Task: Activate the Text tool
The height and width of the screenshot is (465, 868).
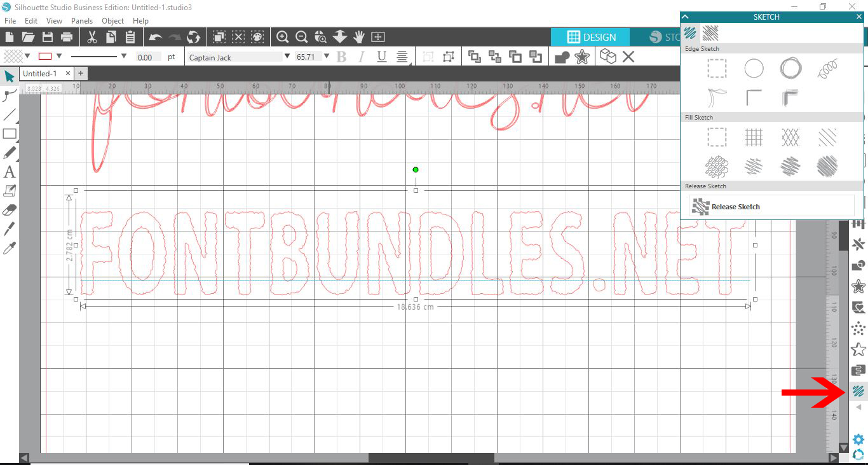Action: (x=10, y=172)
